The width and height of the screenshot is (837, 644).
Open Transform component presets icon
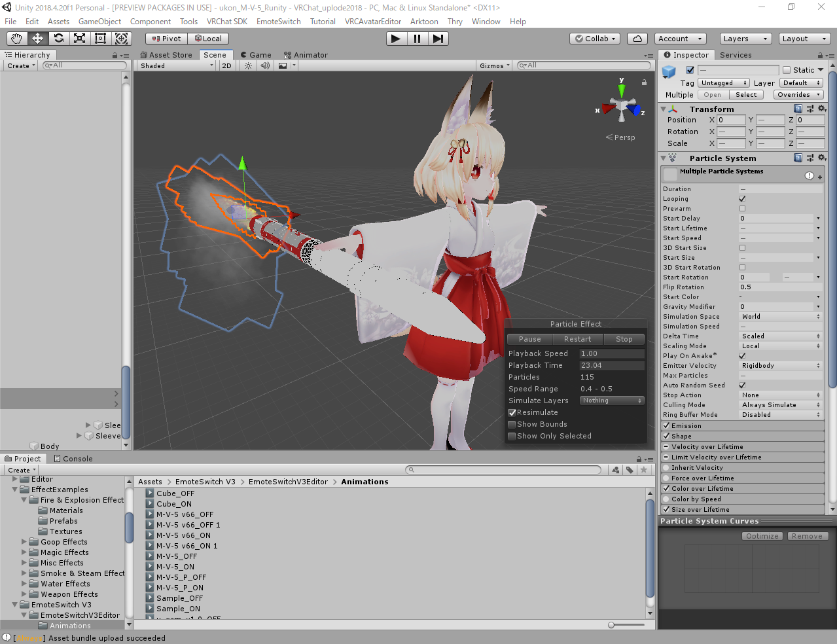810,109
